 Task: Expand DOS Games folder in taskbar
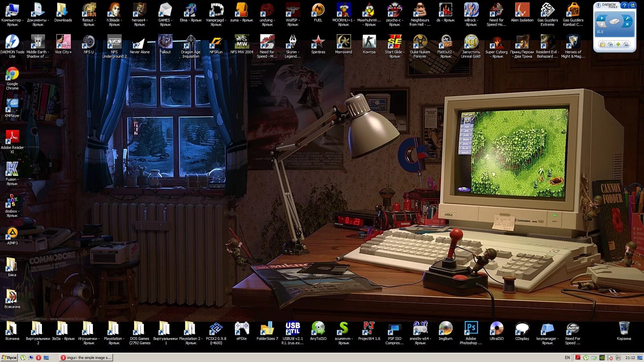tap(139, 333)
